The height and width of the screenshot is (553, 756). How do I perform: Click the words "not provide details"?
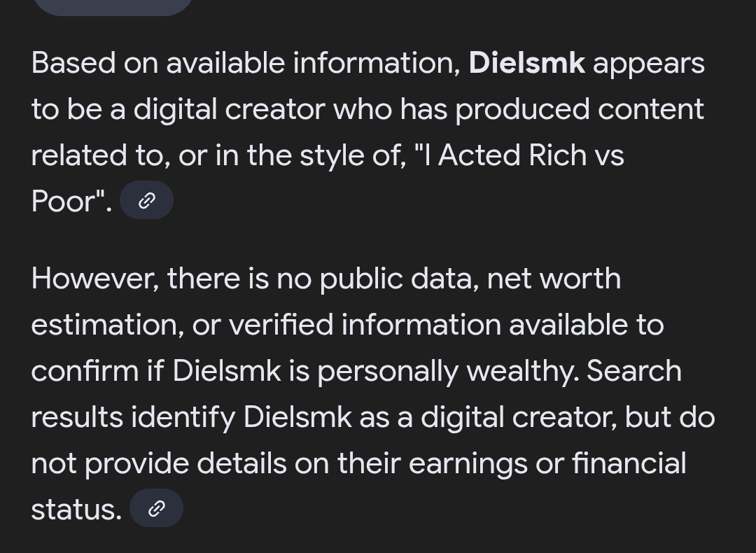[159, 463]
